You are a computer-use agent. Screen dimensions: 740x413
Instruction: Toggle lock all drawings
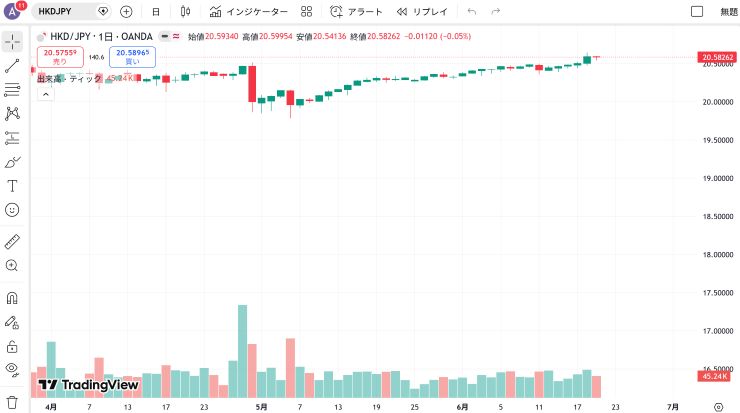[x=12, y=346]
